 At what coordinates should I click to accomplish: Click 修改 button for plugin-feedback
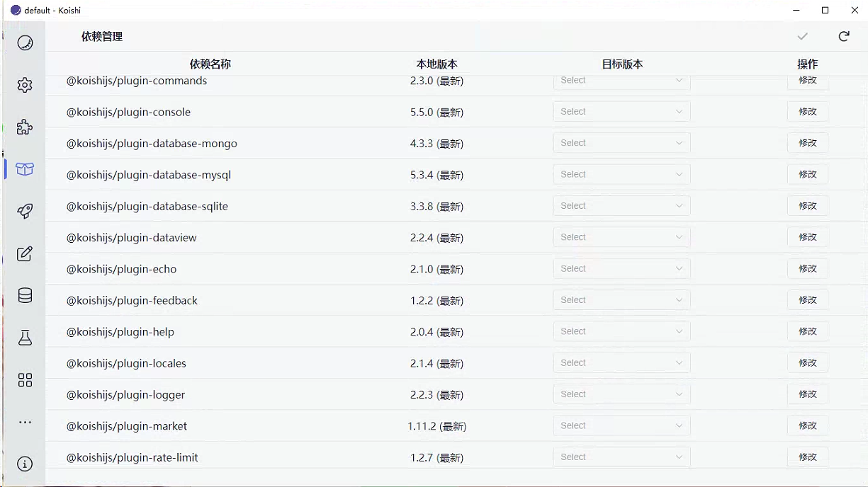(808, 300)
